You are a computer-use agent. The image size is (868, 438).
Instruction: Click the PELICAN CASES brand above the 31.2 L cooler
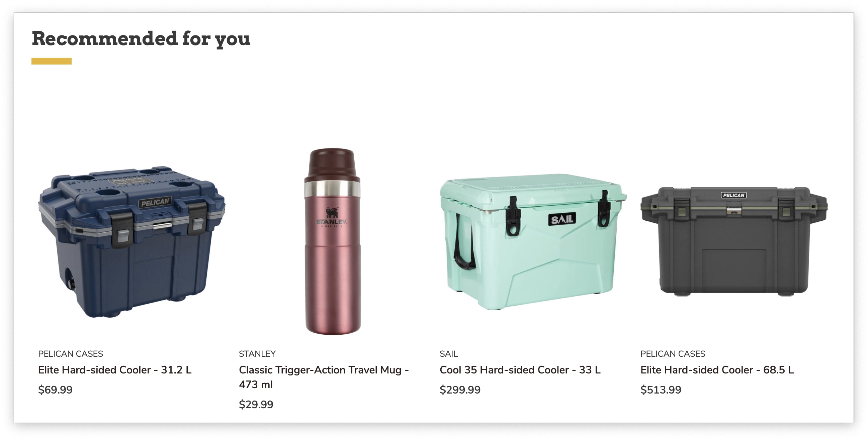pyautogui.click(x=70, y=353)
